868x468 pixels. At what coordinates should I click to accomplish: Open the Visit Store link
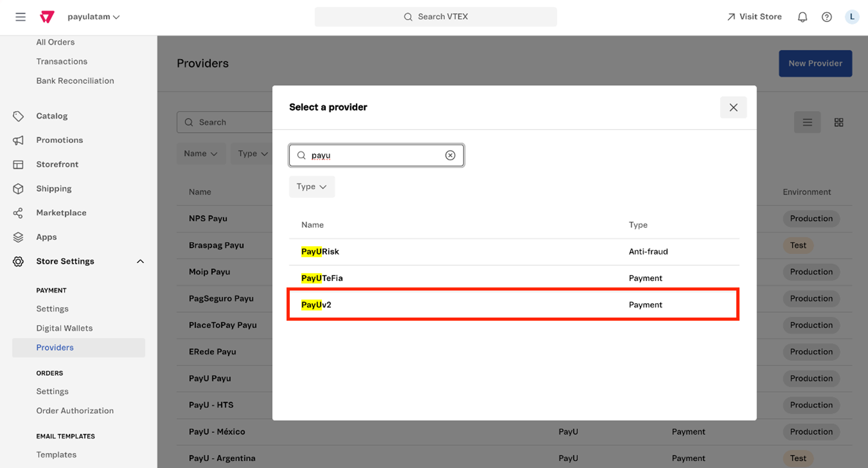click(754, 17)
